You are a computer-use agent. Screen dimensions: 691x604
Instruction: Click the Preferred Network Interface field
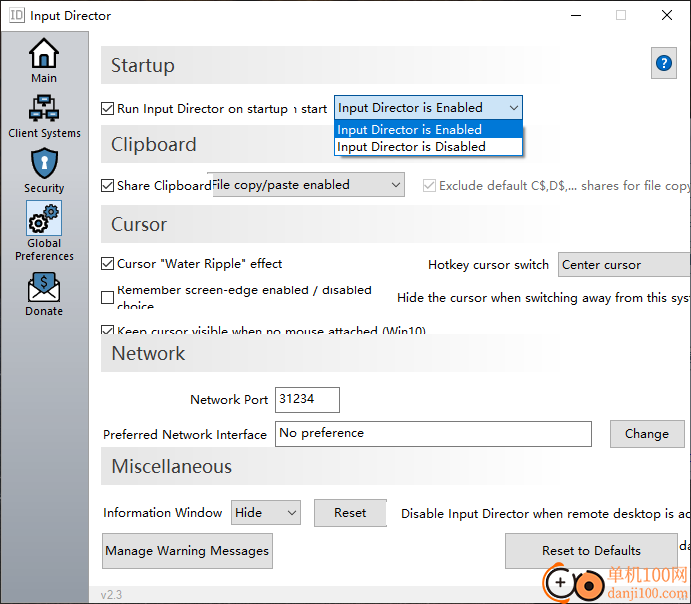click(433, 434)
